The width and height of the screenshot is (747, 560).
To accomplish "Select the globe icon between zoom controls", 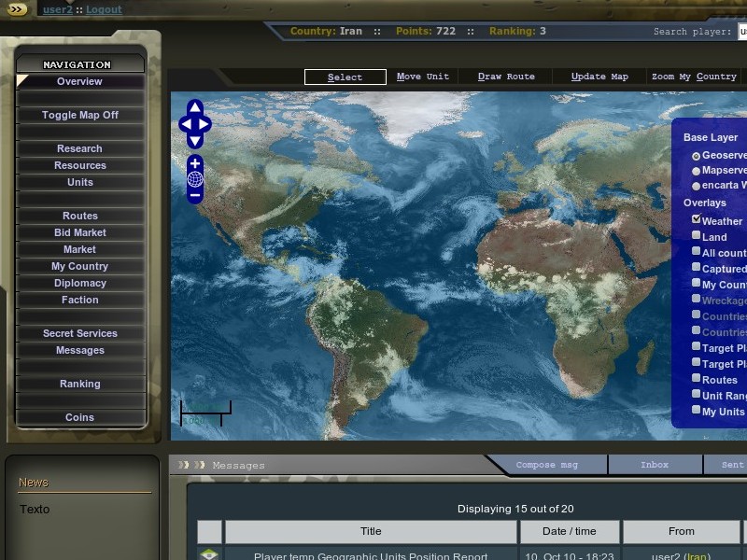I will click(194, 177).
